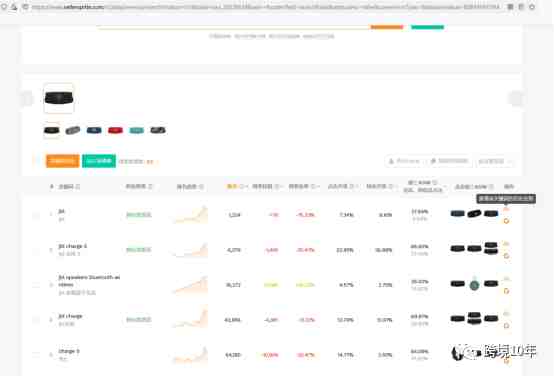The image size is (554, 376).
Task: Click the orange button above the keyword table
Action: [63, 161]
